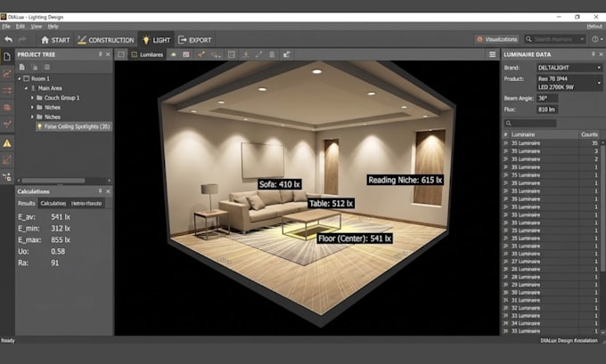Sort by the Counts column header
The height and width of the screenshot is (364, 606).
(589, 134)
